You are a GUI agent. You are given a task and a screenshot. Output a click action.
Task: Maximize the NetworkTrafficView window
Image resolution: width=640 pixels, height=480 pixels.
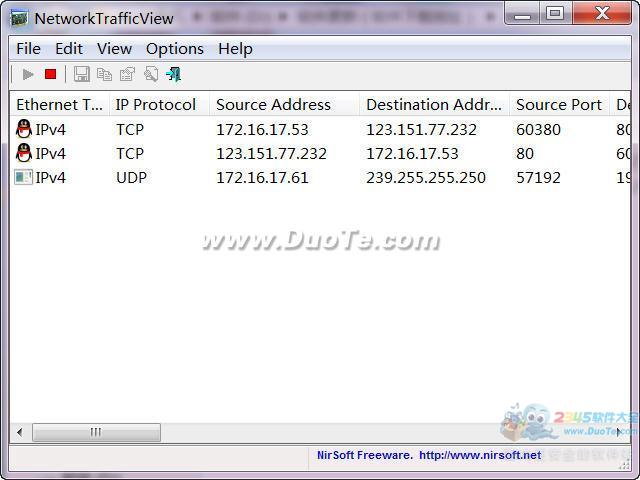(x=555, y=13)
